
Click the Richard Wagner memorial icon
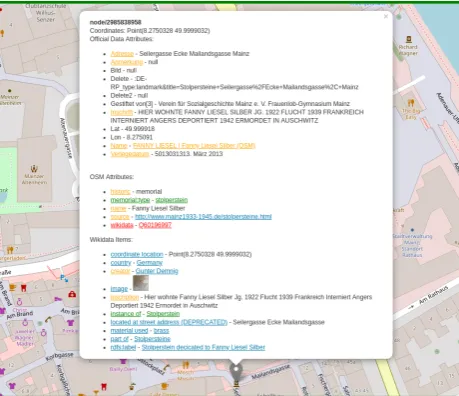tap(409, 39)
